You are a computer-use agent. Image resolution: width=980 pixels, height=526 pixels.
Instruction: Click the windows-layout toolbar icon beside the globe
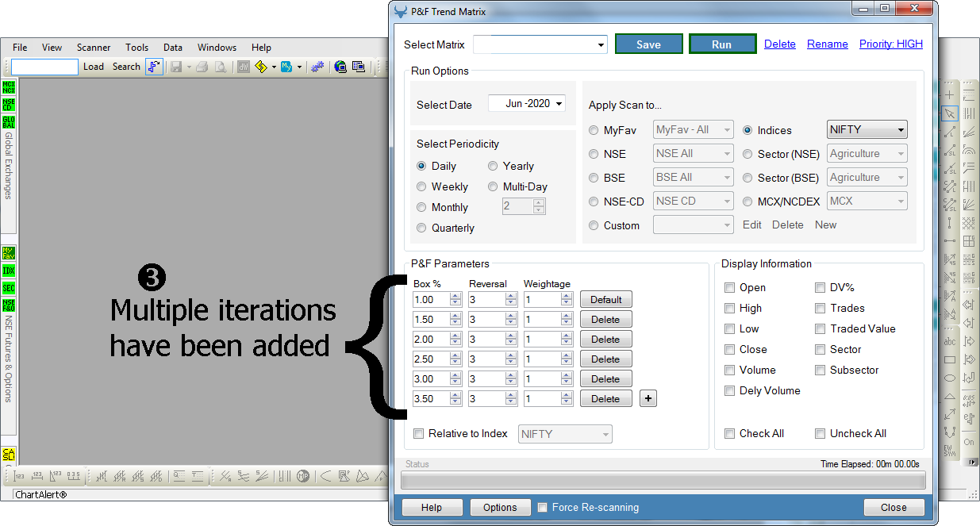tap(359, 67)
